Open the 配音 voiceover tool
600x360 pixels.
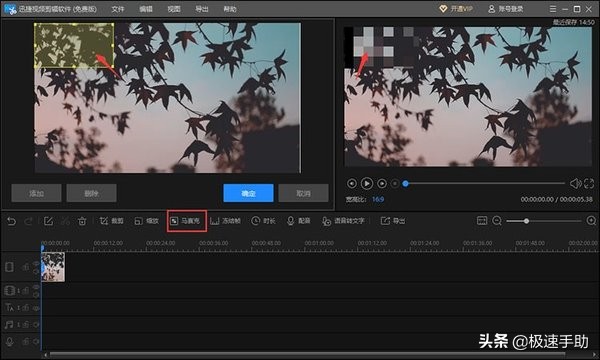(x=298, y=221)
